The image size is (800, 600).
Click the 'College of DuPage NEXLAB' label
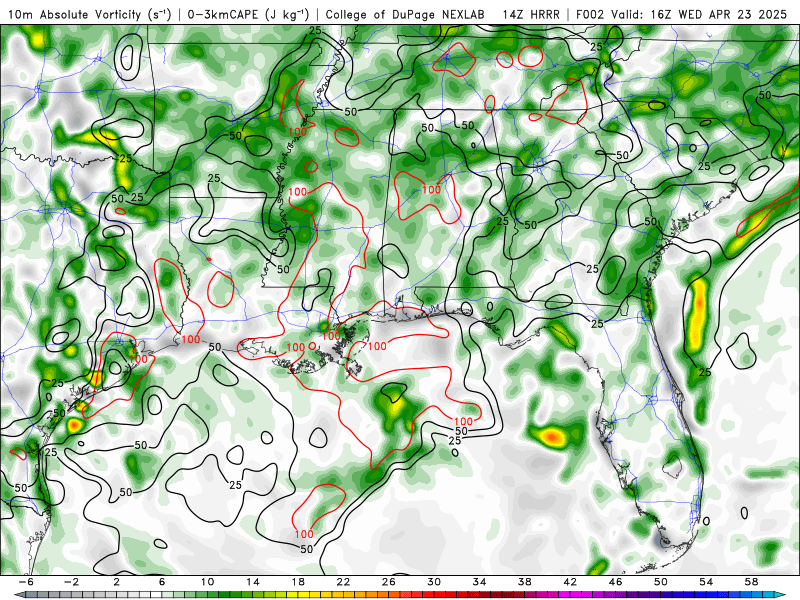point(405,15)
